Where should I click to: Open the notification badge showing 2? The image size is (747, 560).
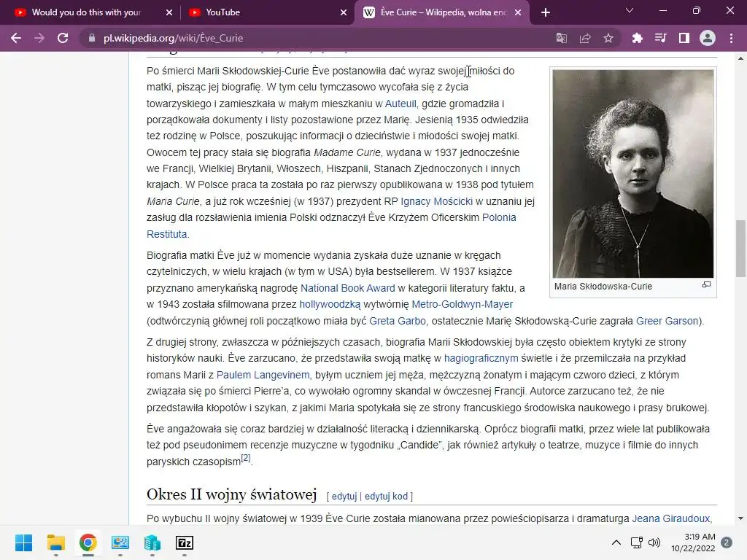pyautogui.click(x=727, y=542)
